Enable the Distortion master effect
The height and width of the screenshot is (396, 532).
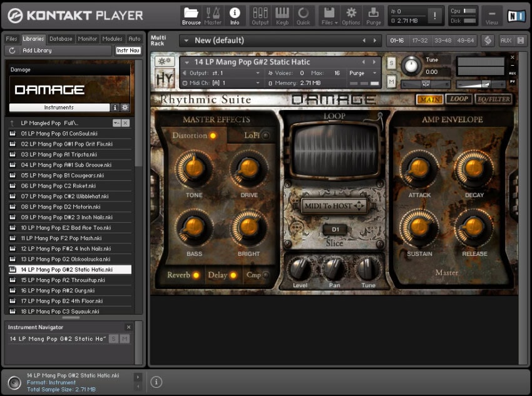pyautogui.click(x=212, y=135)
